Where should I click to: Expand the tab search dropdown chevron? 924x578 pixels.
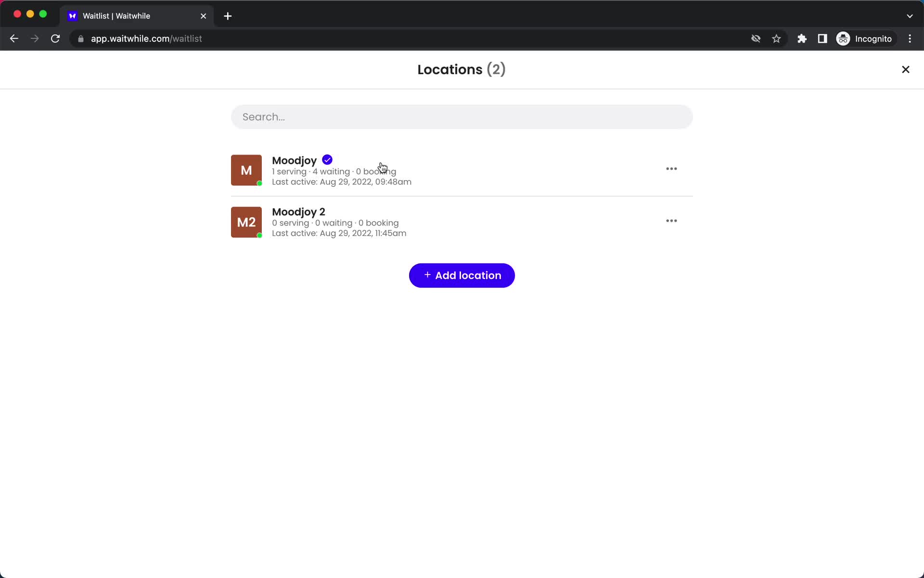910,16
